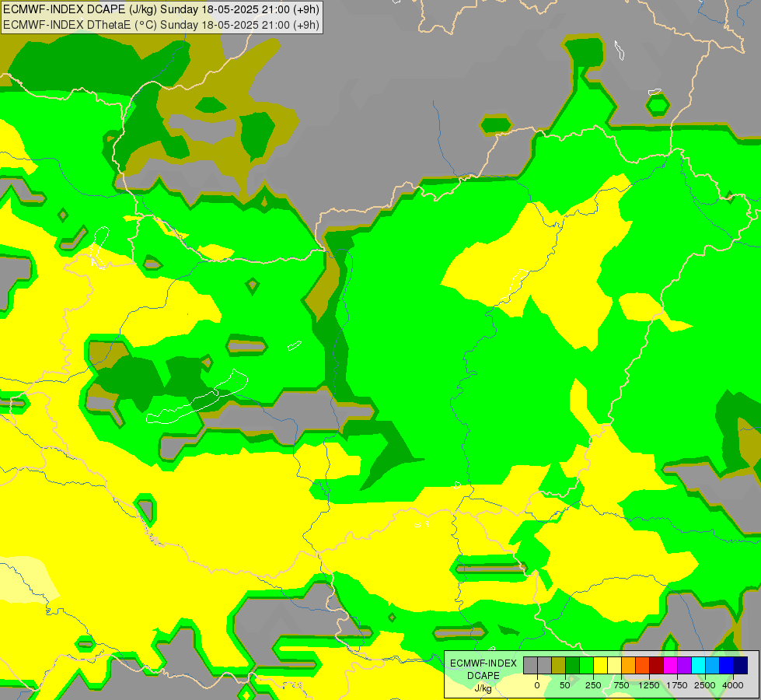Click the '50' legend scale label
Viewport: 761px width, 700px height.
tap(565, 685)
